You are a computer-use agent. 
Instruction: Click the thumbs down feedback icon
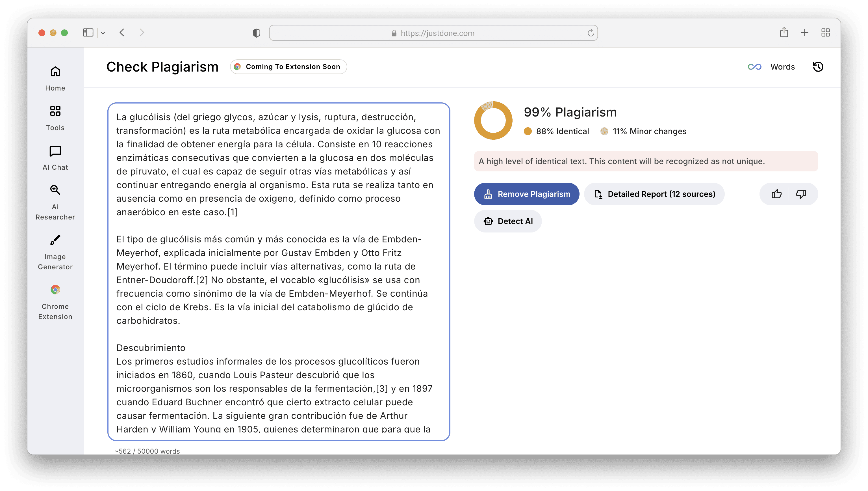tap(801, 194)
